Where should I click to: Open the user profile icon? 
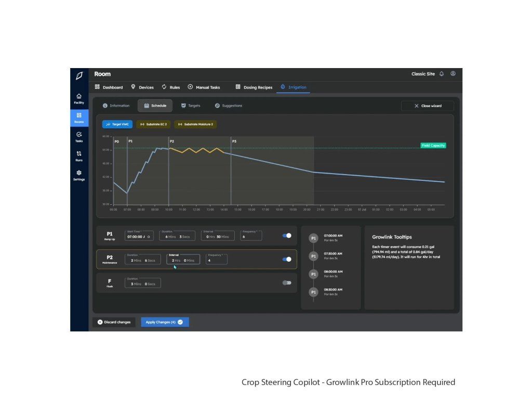tap(453, 74)
